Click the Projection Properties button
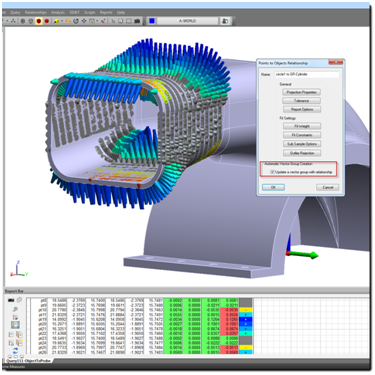The height and width of the screenshot is (375, 375). (302, 92)
